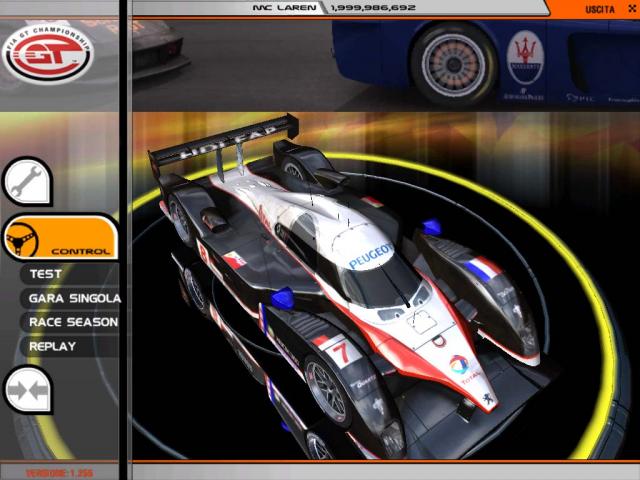The width and height of the screenshot is (640, 480).
Task: Click the FIA GT Championship logo
Action: click(x=48, y=53)
